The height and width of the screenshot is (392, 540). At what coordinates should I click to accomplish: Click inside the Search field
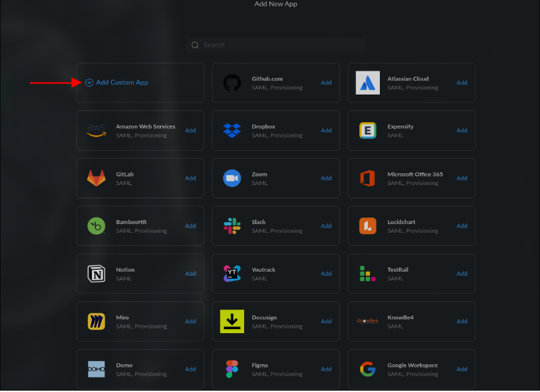click(x=276, y=44)
